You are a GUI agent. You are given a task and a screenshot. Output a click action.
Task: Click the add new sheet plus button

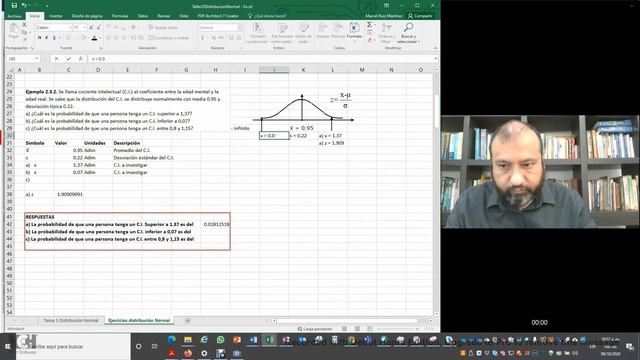[188, 320]
